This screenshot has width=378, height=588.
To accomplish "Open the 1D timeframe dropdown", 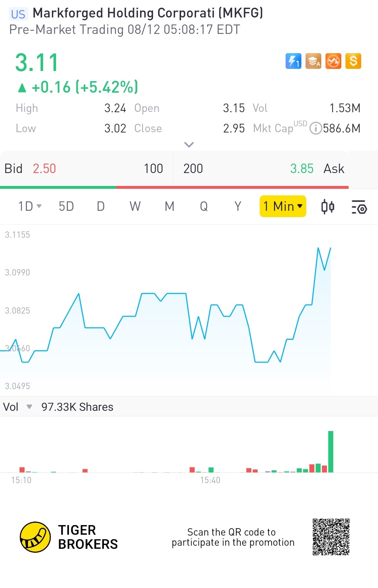I will (x=30, y=207).
